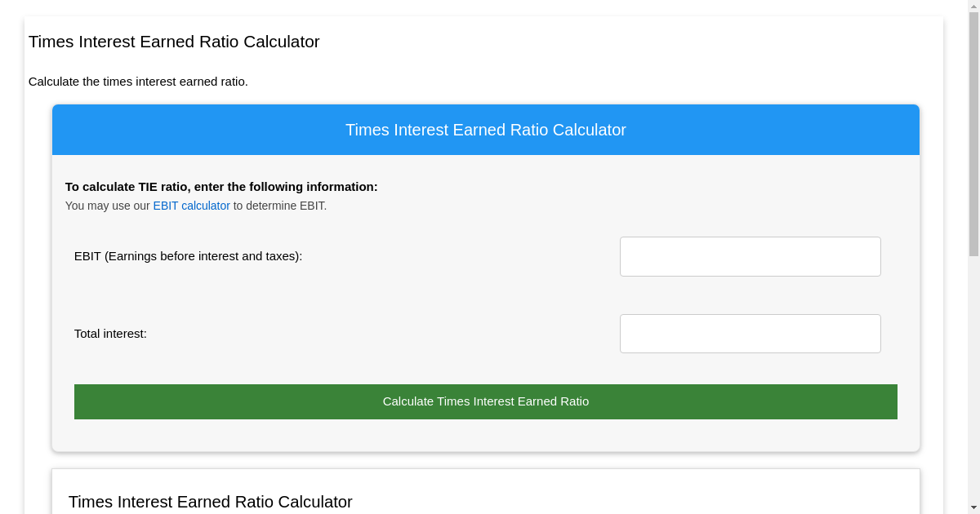Select the instruction text about entering information
980x514 pixels.
221,186
